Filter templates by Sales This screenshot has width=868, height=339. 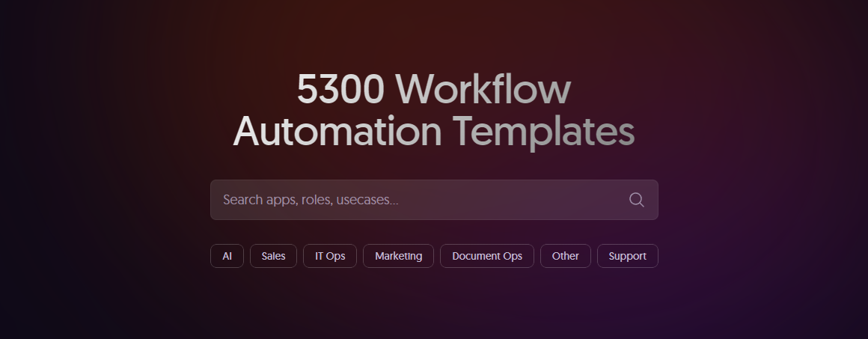273,256
